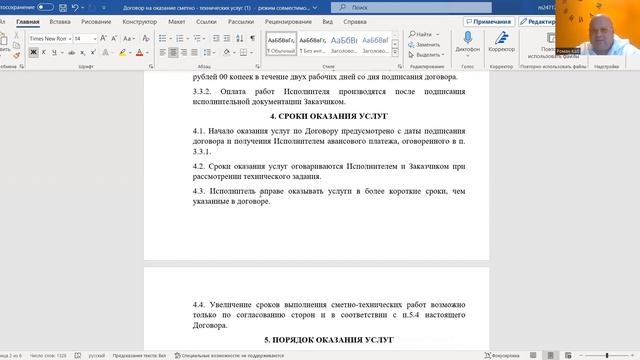The height and width of the screenshot is (360, 640).
Task: Save the document with the floppy icon
Action: pyautogui.click(x=63, y=7)
